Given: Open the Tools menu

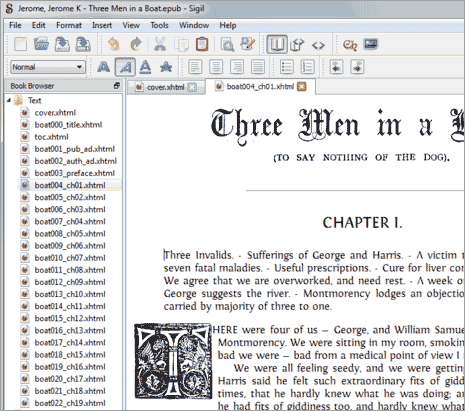Looking at the screenshot, I should pyautogui.click(x=159, y=25).
